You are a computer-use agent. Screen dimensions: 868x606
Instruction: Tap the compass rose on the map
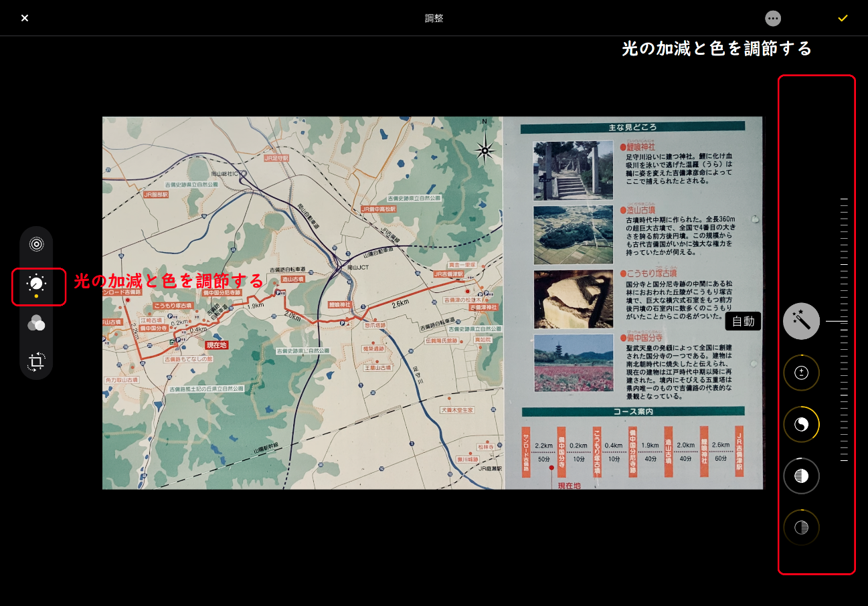(485, 148)
